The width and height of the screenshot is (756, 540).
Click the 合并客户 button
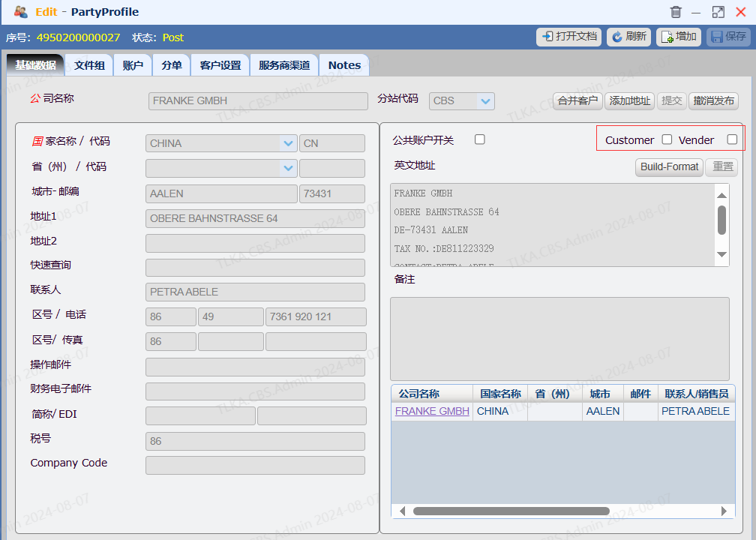tap(577, 100)
